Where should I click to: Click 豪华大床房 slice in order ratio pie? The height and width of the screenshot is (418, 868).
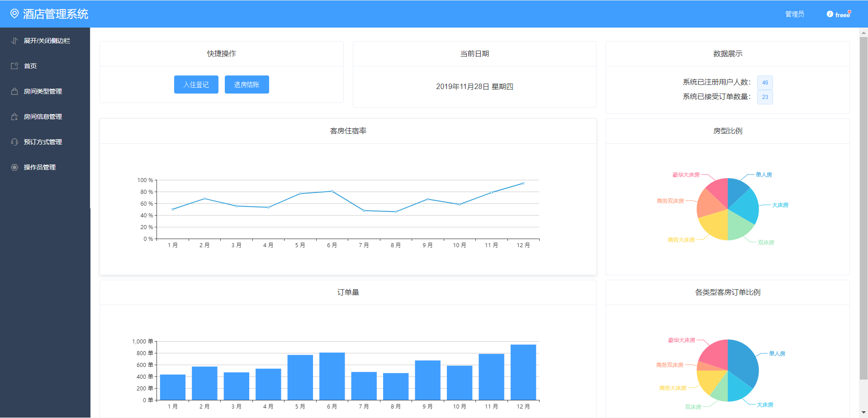[716, 356]
